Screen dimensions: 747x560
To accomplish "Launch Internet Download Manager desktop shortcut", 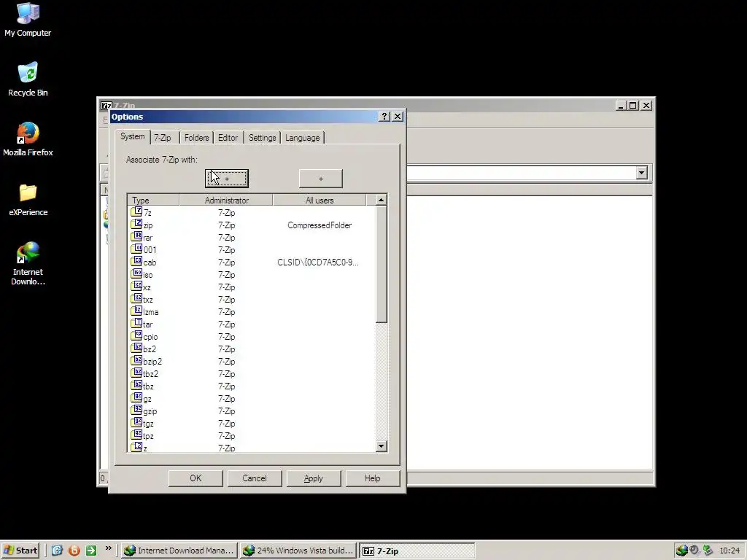I will [28, 263].
